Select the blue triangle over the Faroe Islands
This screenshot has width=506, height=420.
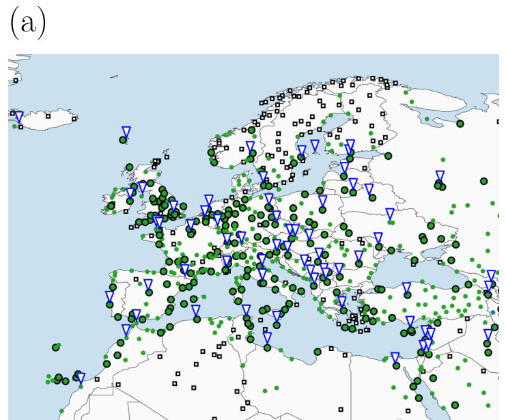[x=126, y=132]
